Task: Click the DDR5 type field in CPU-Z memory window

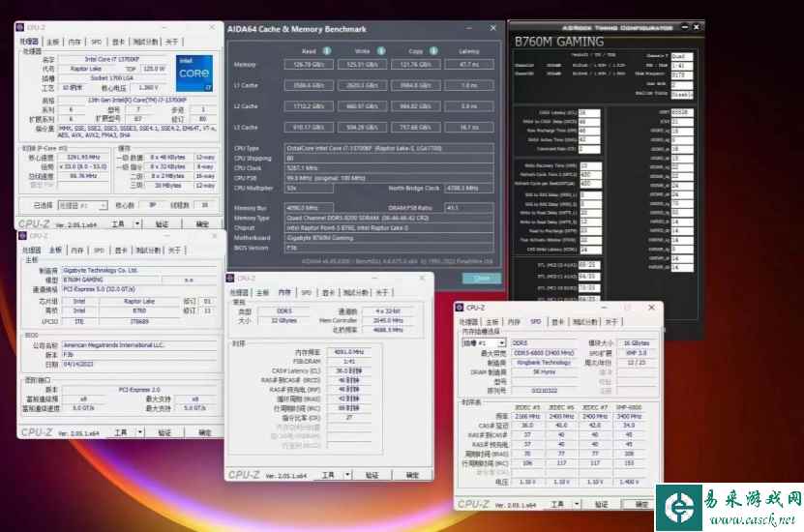Action: click(x=284, y=311)
